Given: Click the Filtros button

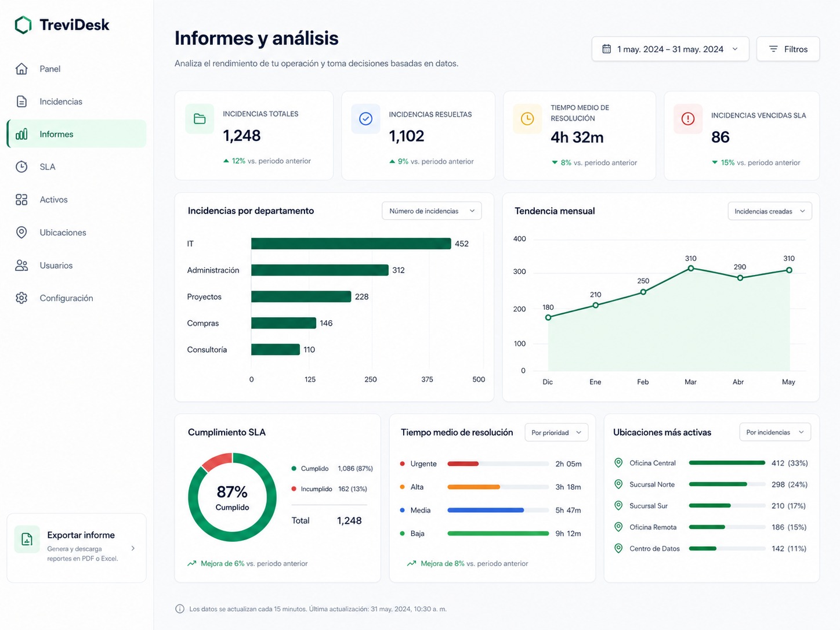Looking at the screenshot, I should [x=788, y=49].
